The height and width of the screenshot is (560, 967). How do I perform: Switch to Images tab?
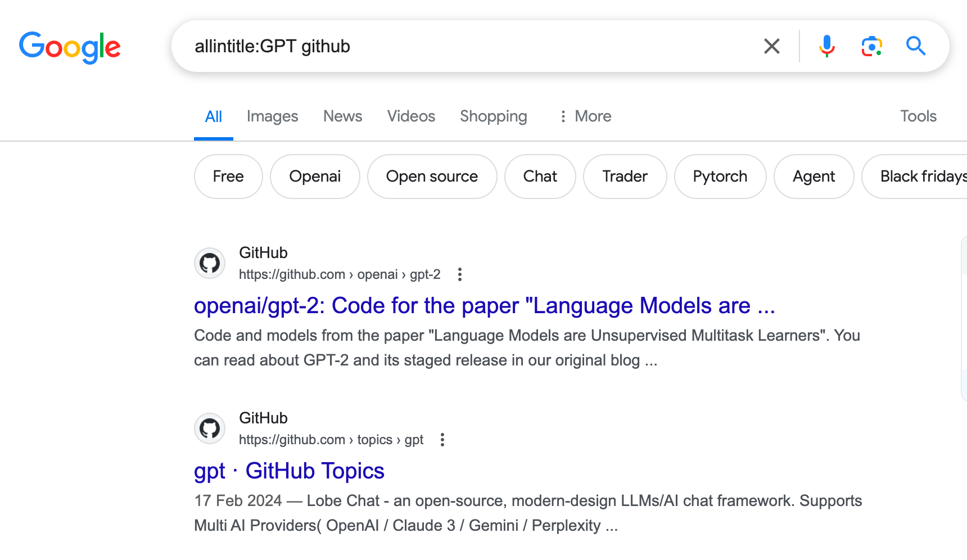272,116
